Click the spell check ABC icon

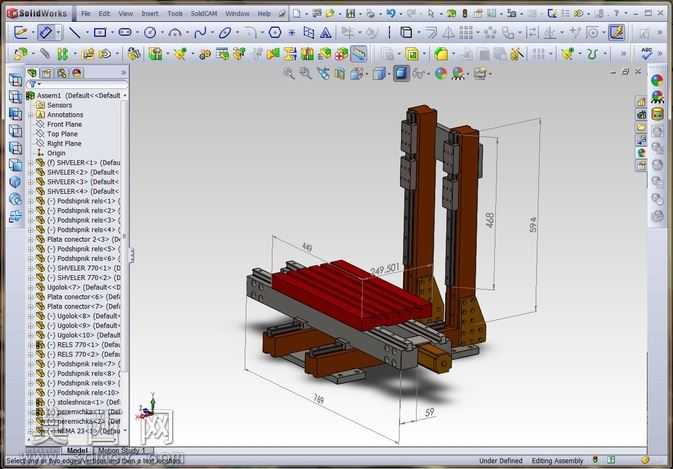point(646,54)
